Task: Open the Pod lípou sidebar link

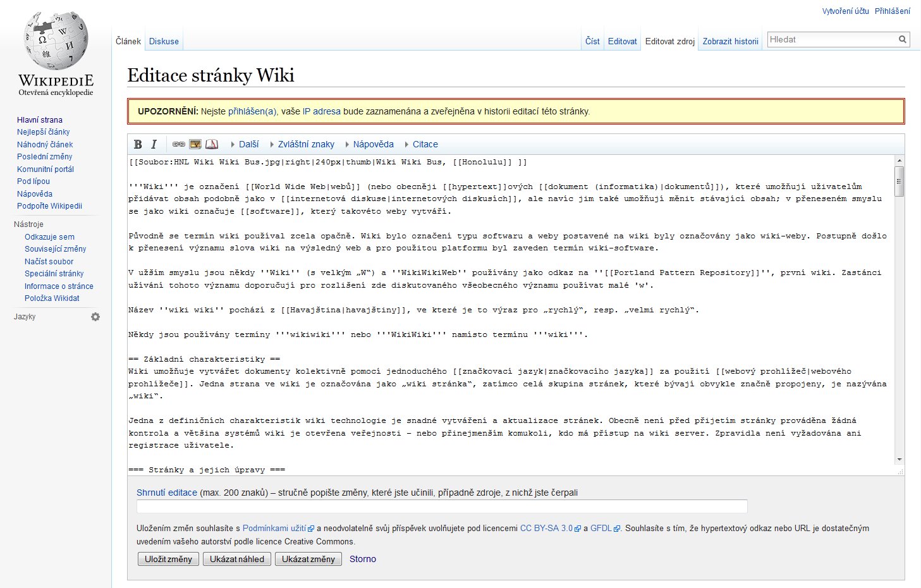Action: [x=34, y=181]
